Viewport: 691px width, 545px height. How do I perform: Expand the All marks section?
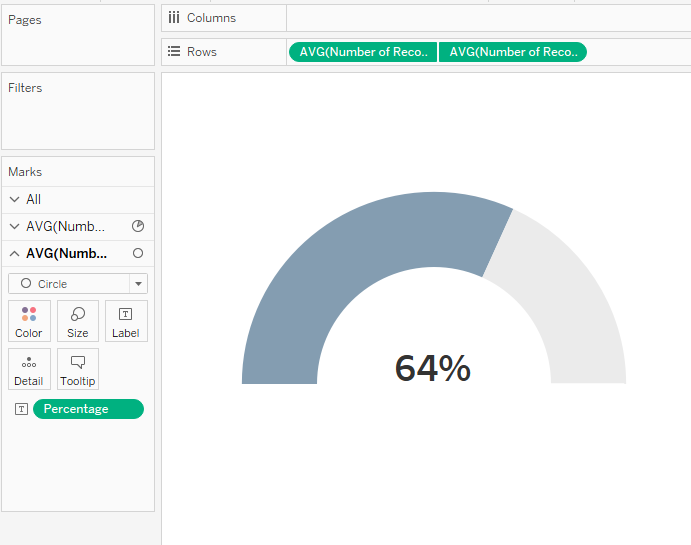(x=15, y=199)
